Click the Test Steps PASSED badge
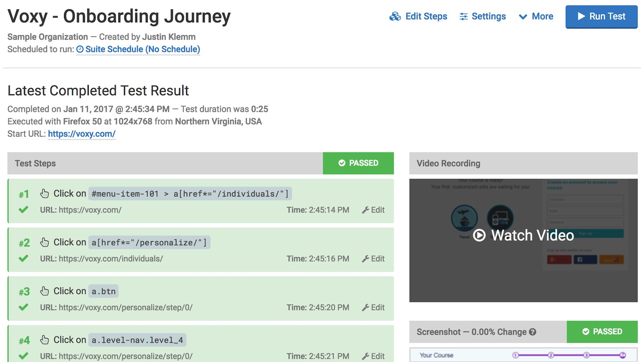This screenshot has height=362, width=644. coord(358,163)
